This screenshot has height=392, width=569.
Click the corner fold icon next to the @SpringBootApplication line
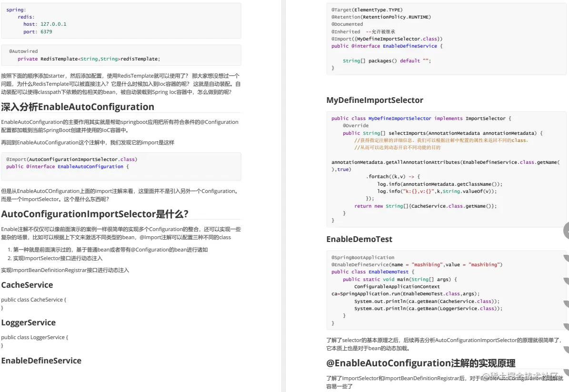pos(565,257)
